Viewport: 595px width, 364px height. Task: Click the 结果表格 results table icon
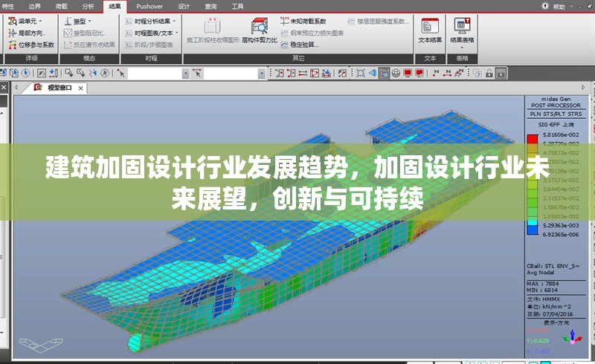[x=462, y=26]
